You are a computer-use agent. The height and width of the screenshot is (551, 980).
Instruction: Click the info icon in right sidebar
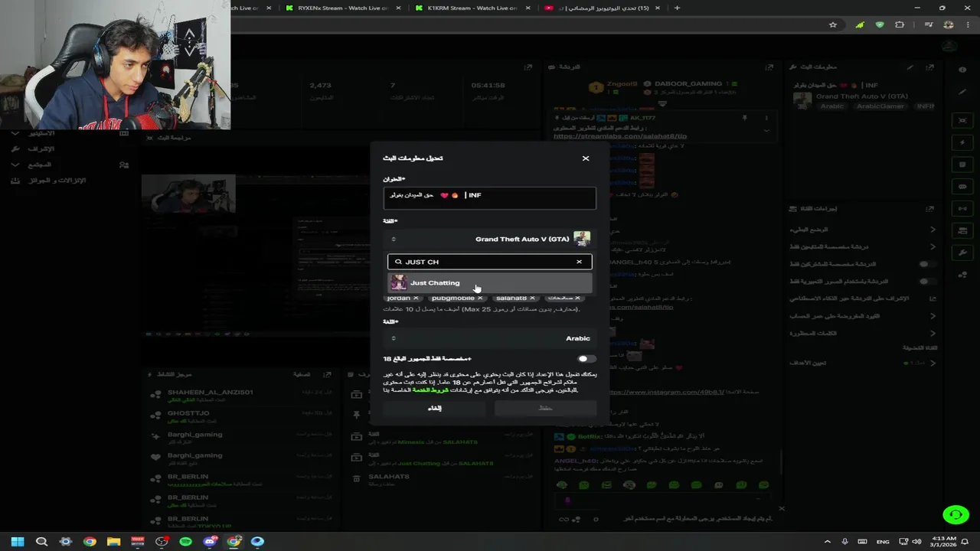point(962,70)
